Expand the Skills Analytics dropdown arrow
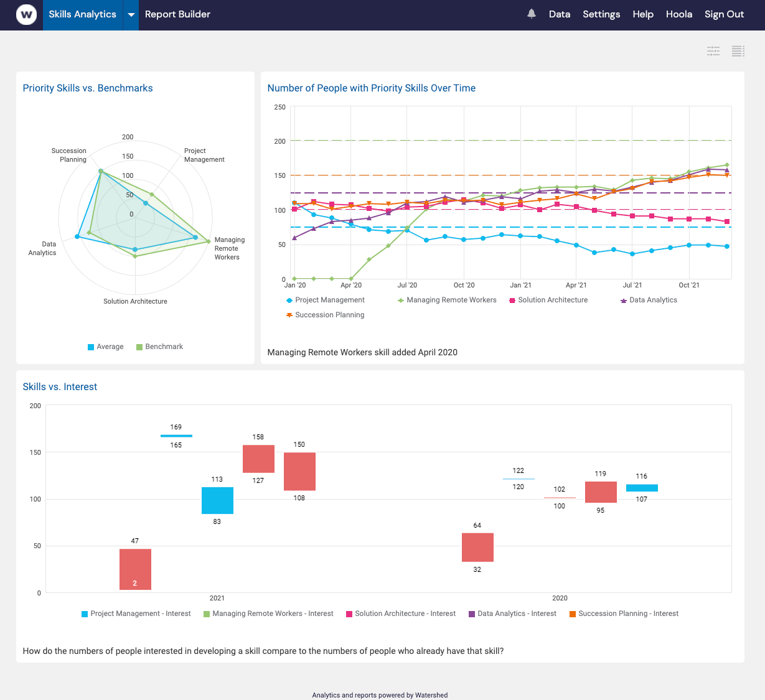This screenshot has width=765, height=700. [130, 14]
